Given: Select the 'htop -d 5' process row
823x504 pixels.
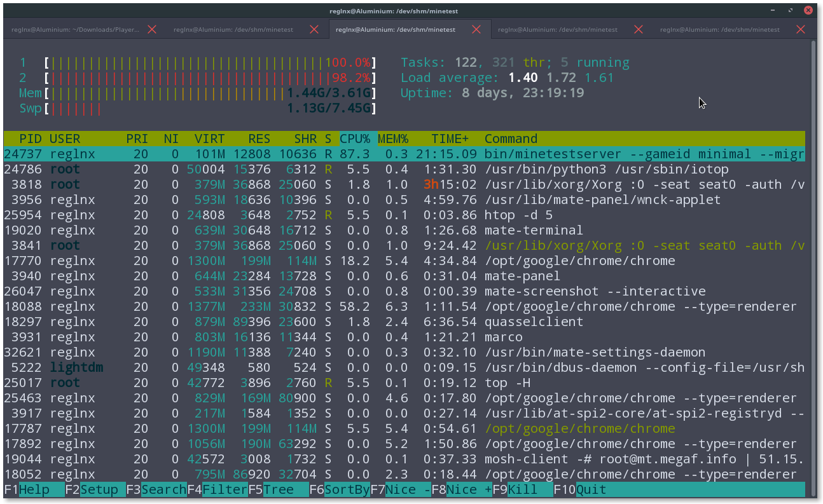Looking at the screenshot, I should [404, 215].
